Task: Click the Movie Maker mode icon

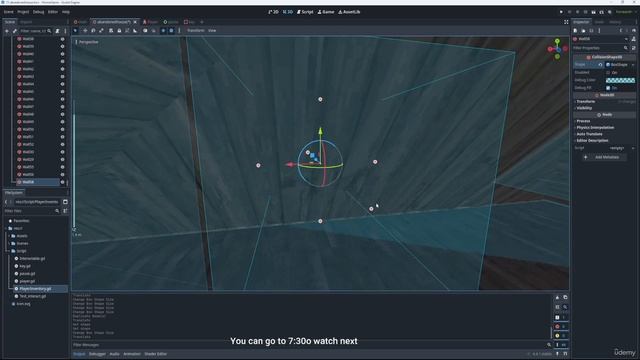Action: [609, 12]
